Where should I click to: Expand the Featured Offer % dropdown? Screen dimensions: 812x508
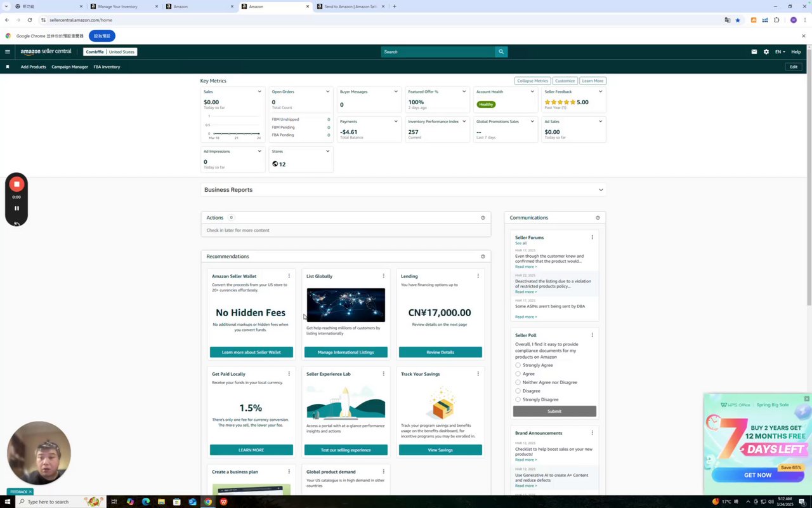[464, 91]
